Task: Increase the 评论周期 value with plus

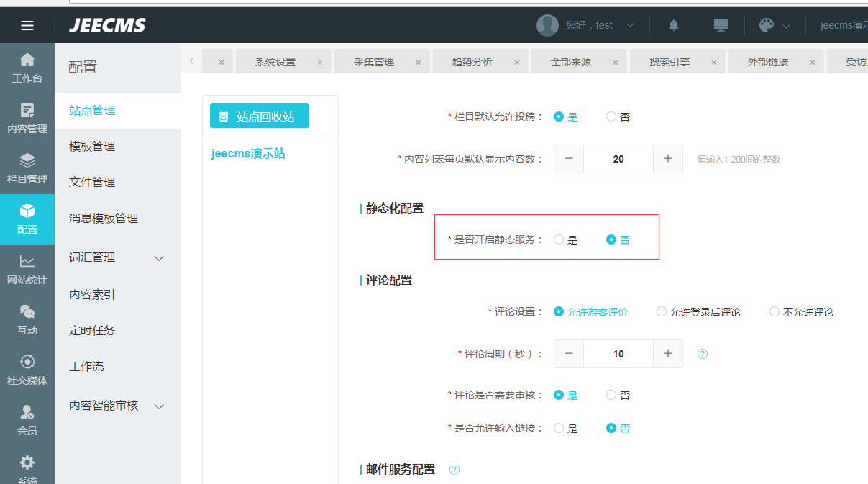Action: click(668, 354)
